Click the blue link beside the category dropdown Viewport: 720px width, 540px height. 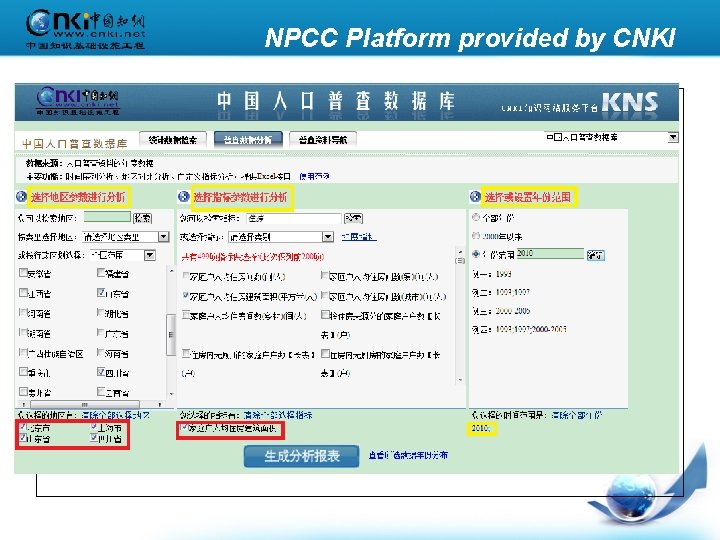(359, 237)
